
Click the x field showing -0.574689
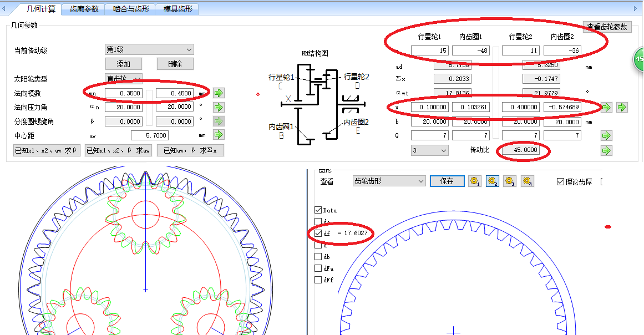562,107
